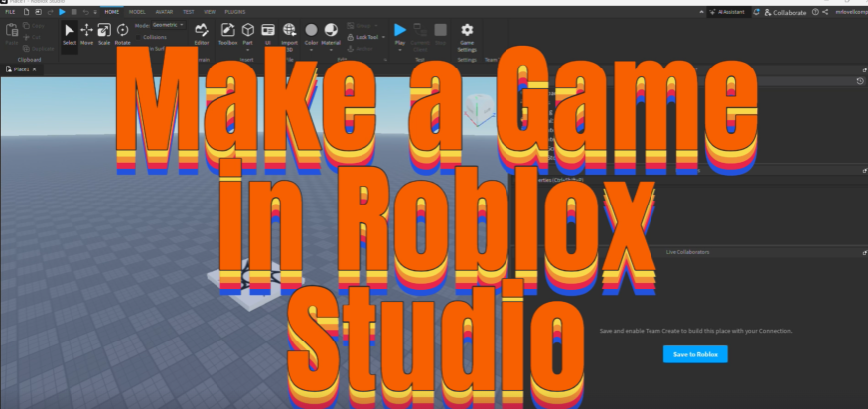The width and height of the screenshot is (868, 409).
Task: Switch to the HOME ribbon tab
Action: coord(112,12)
